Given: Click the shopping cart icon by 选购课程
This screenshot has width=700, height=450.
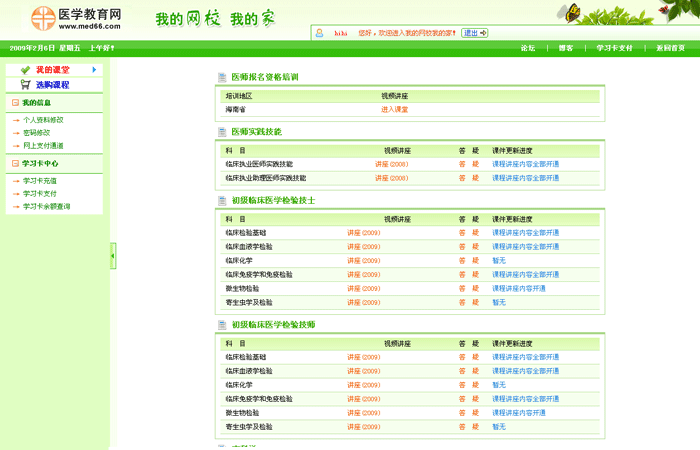Looking at the screenshot, I should pyautogui.click(x=25, y=84).
